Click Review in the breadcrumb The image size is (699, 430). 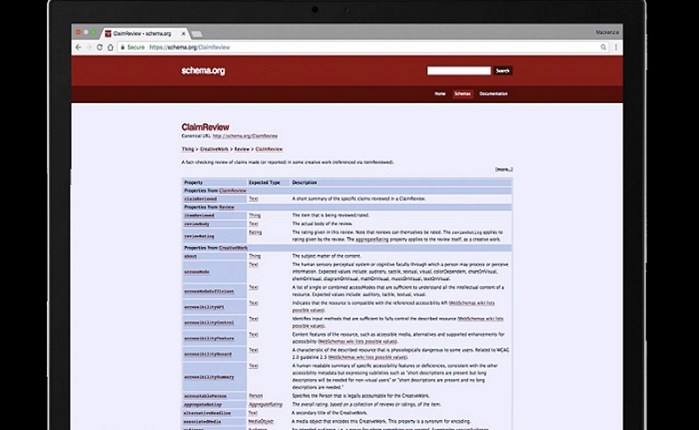click(x=242, y=149)
